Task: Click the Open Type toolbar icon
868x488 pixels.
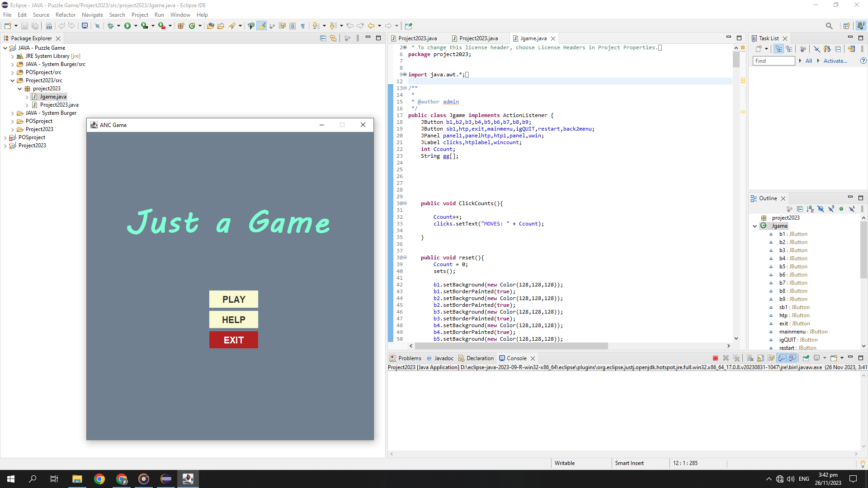Action: click(211, 26)
